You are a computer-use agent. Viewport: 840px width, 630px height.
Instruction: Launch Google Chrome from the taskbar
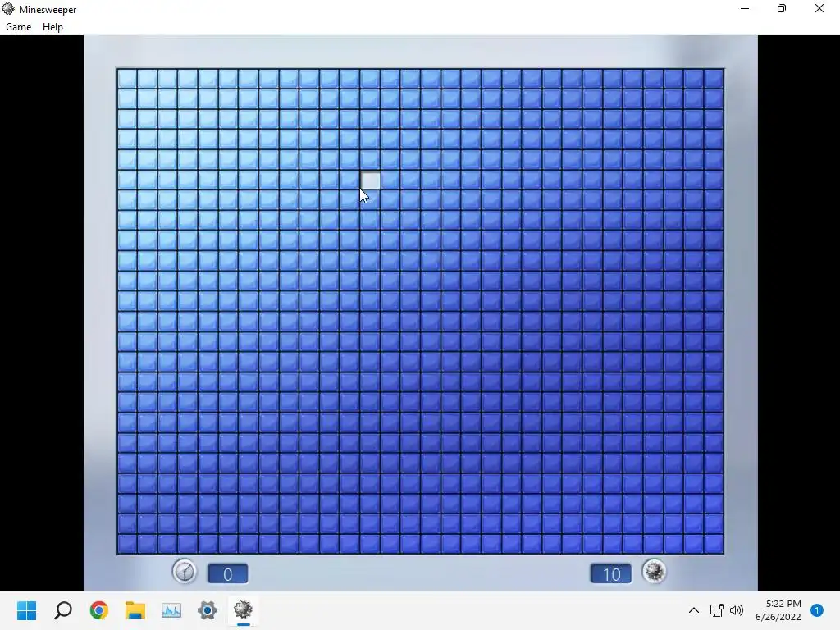tap(99, 610)
